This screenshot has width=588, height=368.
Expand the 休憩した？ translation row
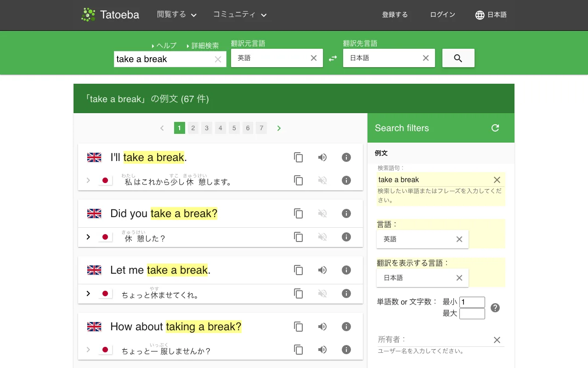point(88,237)
